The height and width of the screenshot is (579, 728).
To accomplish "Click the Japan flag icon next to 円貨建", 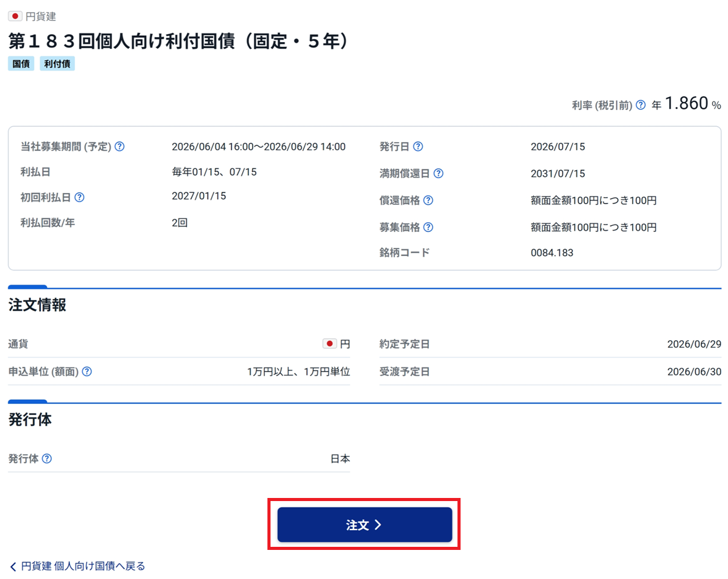I will click(15, 16).
